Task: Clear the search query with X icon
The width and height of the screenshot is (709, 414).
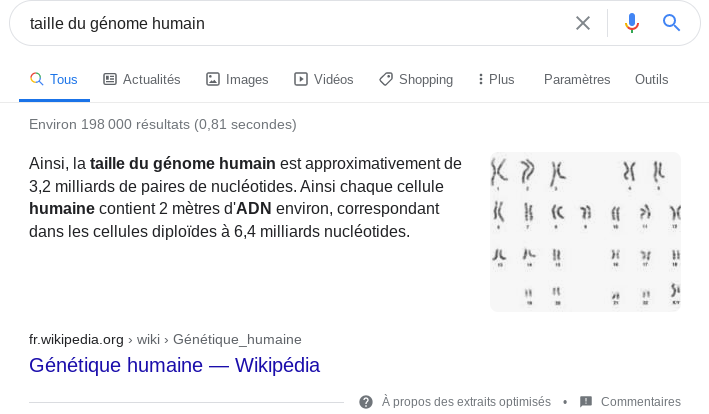Action: click(583, 23)
